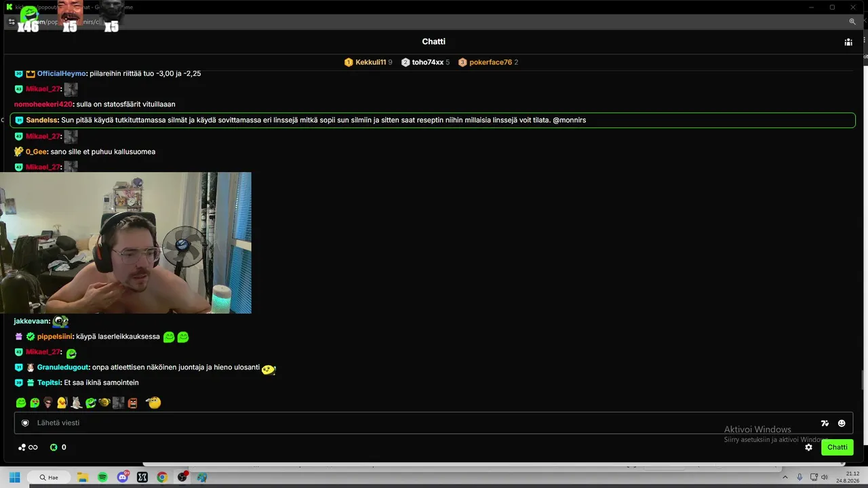Click the 'Chatti' header title

coord(434,42)
